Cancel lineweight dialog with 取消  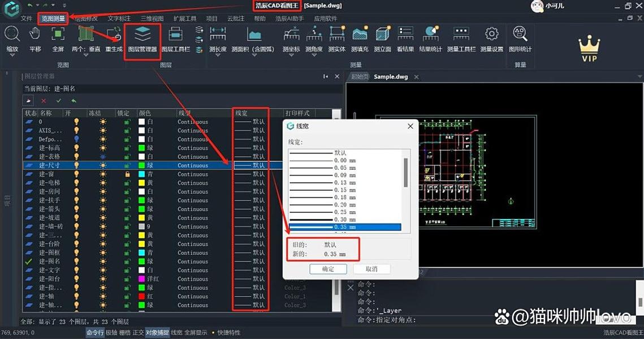[371, 269]
